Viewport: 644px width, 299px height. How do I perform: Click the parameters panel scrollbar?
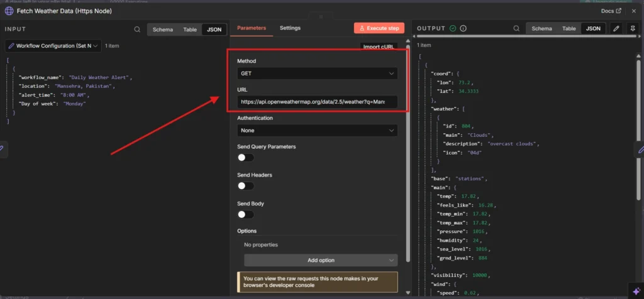(408, 152)
